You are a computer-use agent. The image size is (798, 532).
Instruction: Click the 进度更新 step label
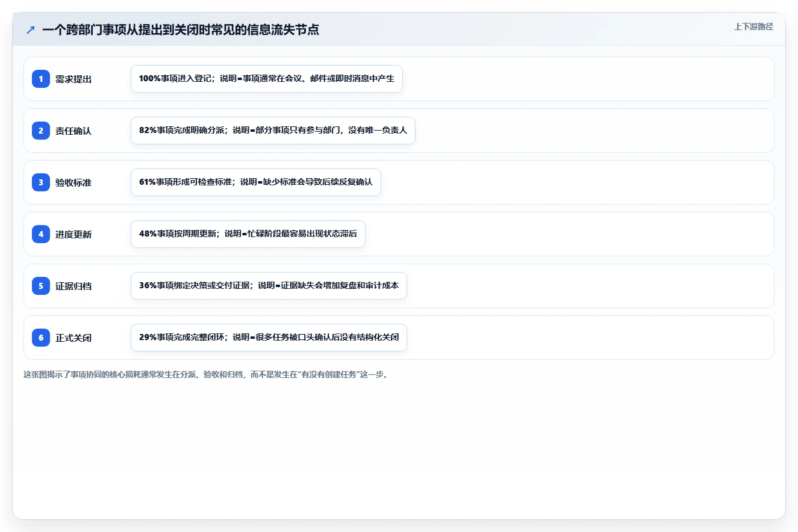click(73, 234)
